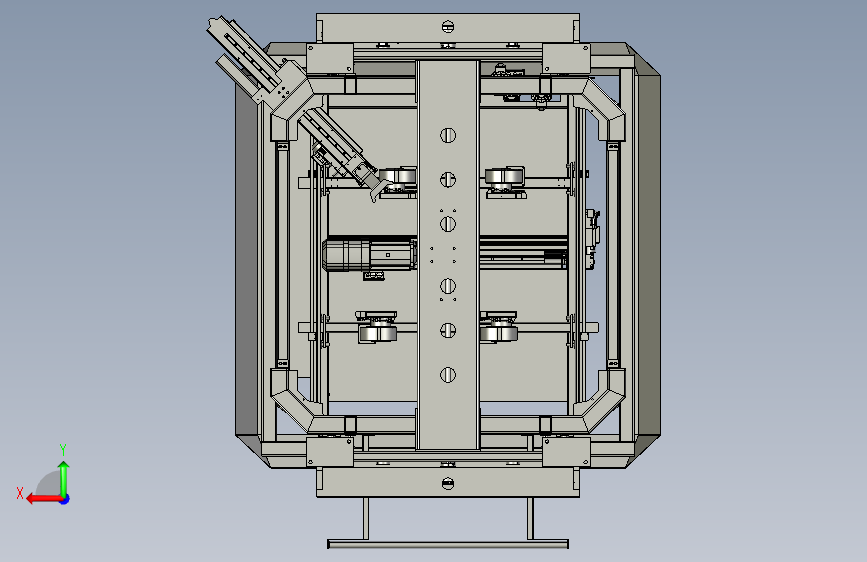Click the red "X" label of the triad
This screenshot has height=562, width=867.
click(20, 493)
